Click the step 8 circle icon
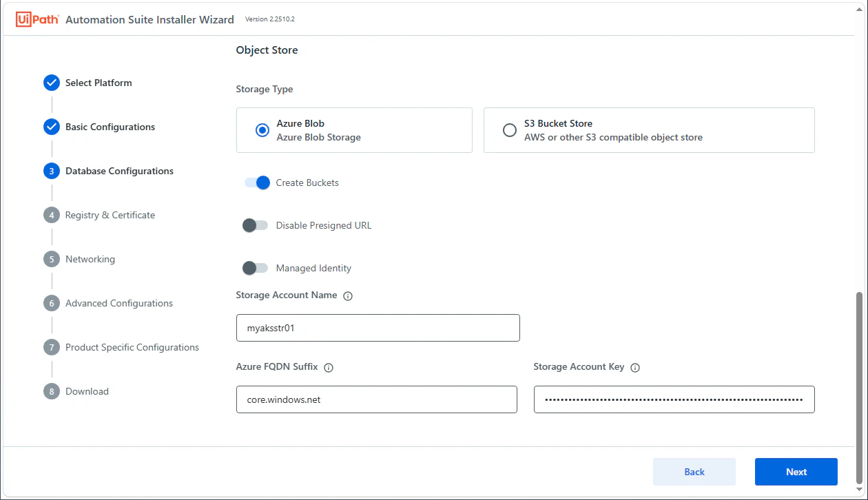The height and width of the screenshot is (500, 868). (x=52, y=391)
